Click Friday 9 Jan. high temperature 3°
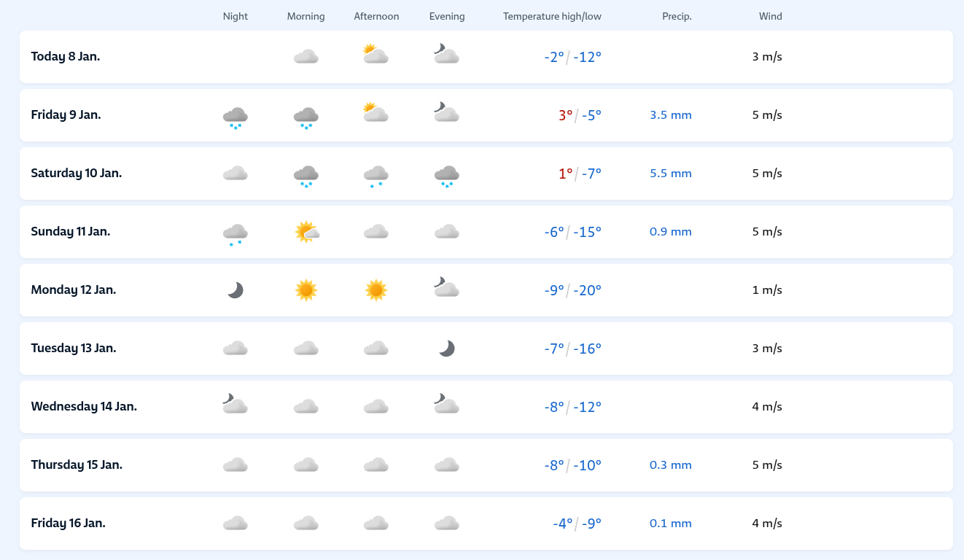 click(x=565, y=115)
